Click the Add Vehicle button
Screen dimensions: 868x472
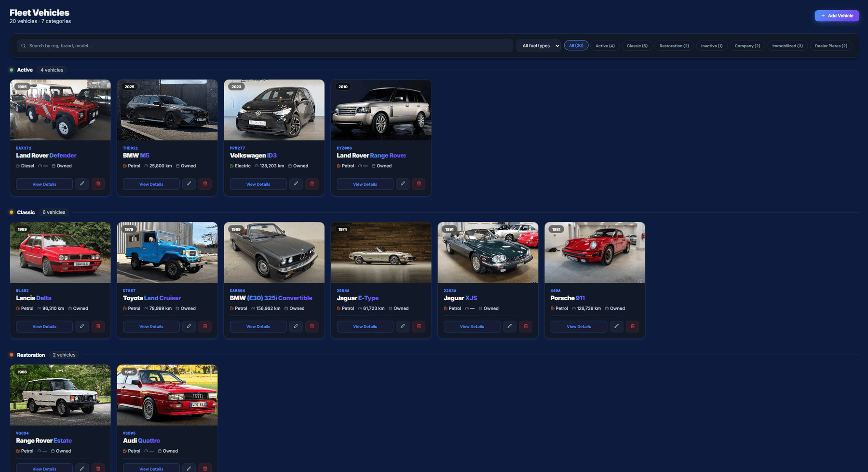pyautogui.click(x=837, y=15)
